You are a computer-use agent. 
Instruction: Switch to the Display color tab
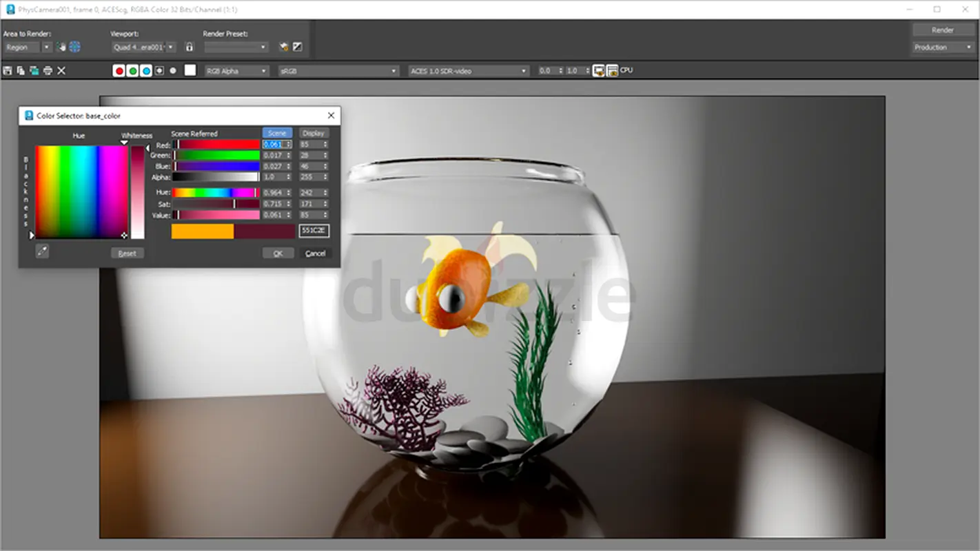click(314, 134)
